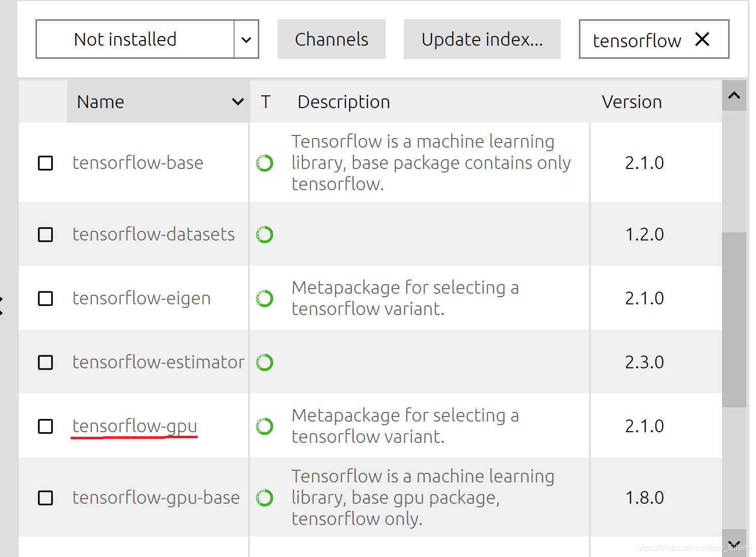The image size is (756, 557).
Task: Click the tensorflow-gpu metapackage description
Action: 405,426
